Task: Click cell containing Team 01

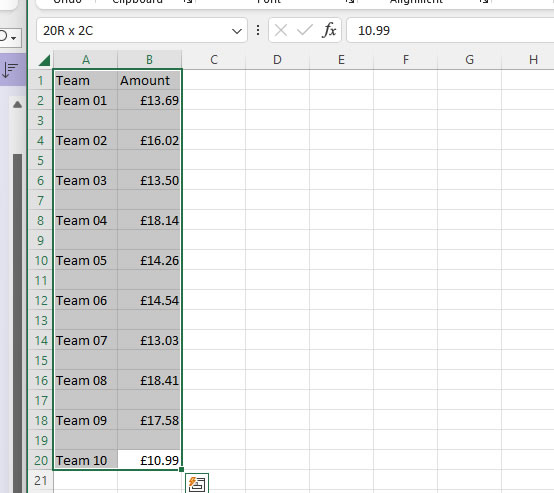Action: pyautogui.click(x=86, y=101)
